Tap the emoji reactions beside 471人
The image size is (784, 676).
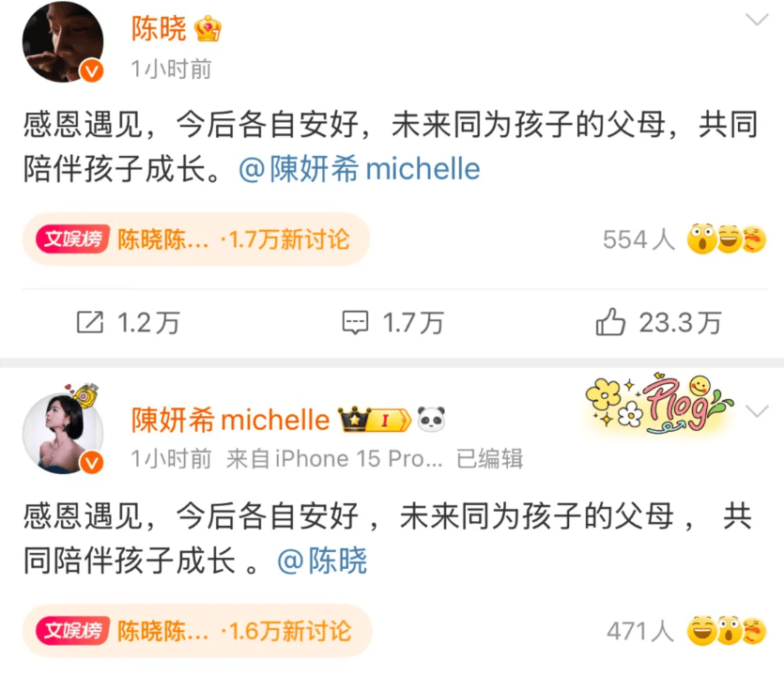727,631
